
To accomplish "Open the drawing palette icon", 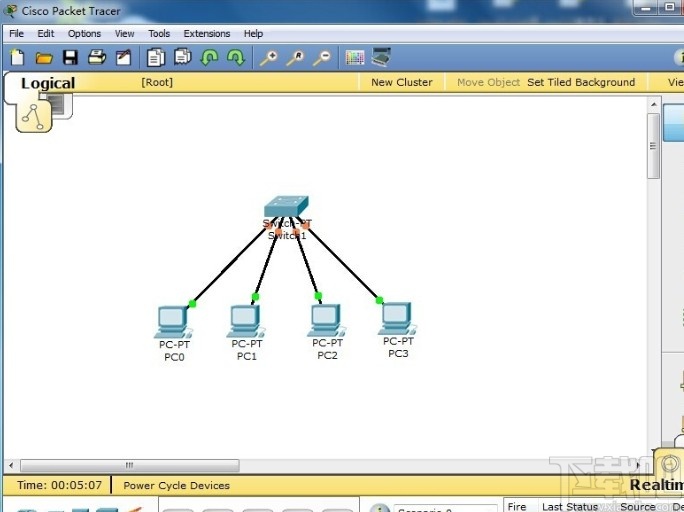I will [355, 58].
